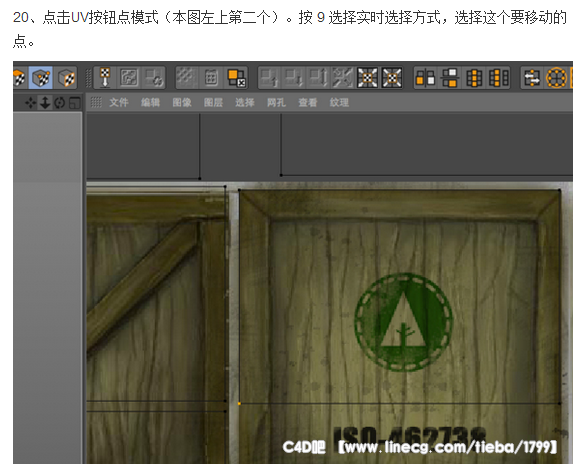Select the highlighted UV Points mode icon
The image size is (583, 464).
click(41, 78)
